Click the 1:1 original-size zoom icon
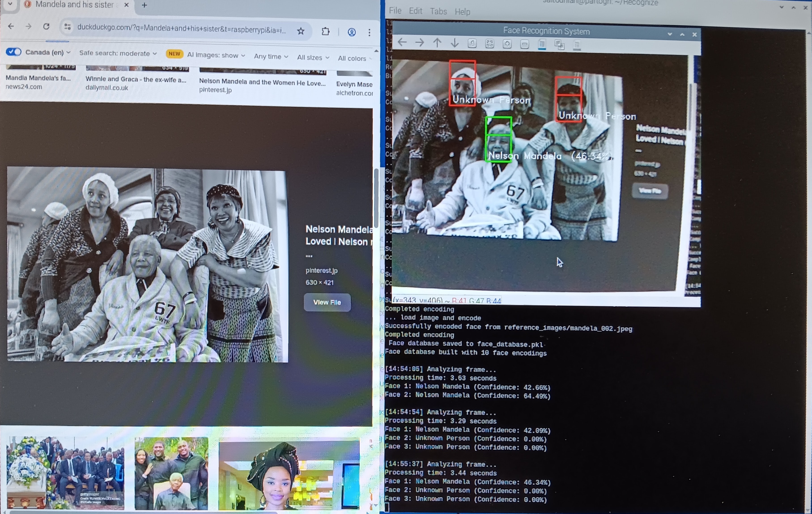 (x=472, y=43)
